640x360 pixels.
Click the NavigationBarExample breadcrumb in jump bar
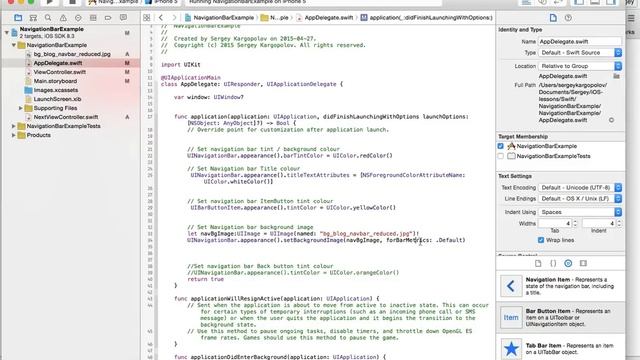click(x=220, y=18)
